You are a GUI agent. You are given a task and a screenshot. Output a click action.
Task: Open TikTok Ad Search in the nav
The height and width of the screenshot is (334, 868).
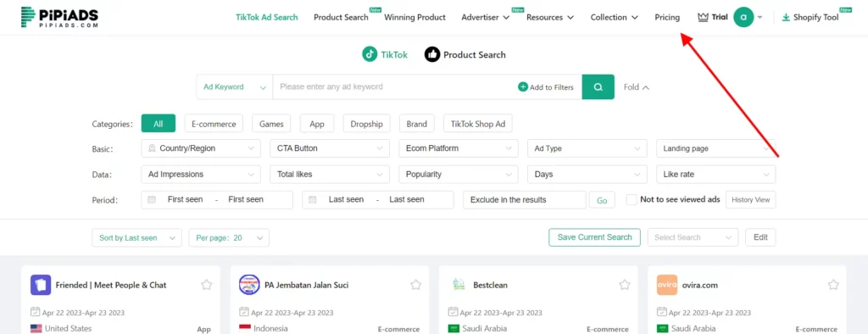pos(267,17)
